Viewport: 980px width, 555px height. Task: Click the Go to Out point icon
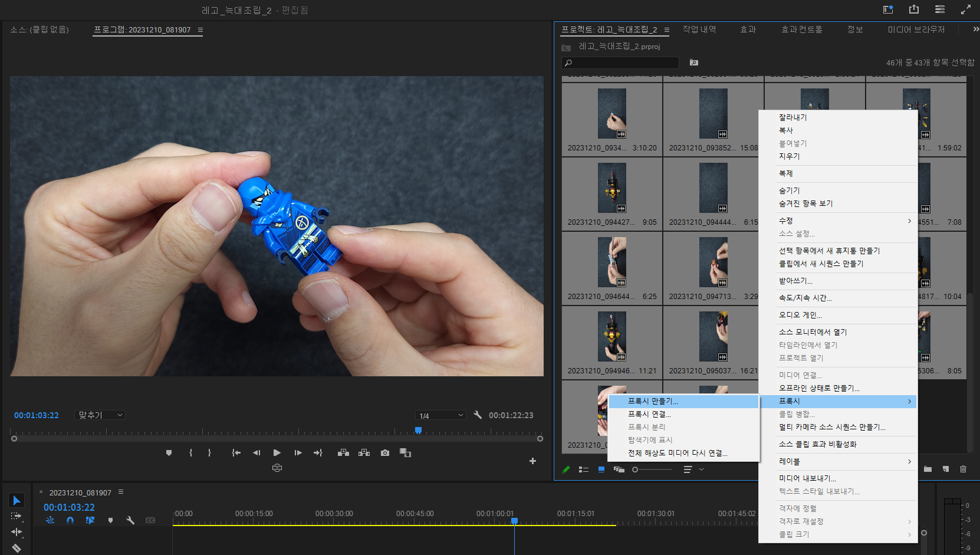point(318,453)
